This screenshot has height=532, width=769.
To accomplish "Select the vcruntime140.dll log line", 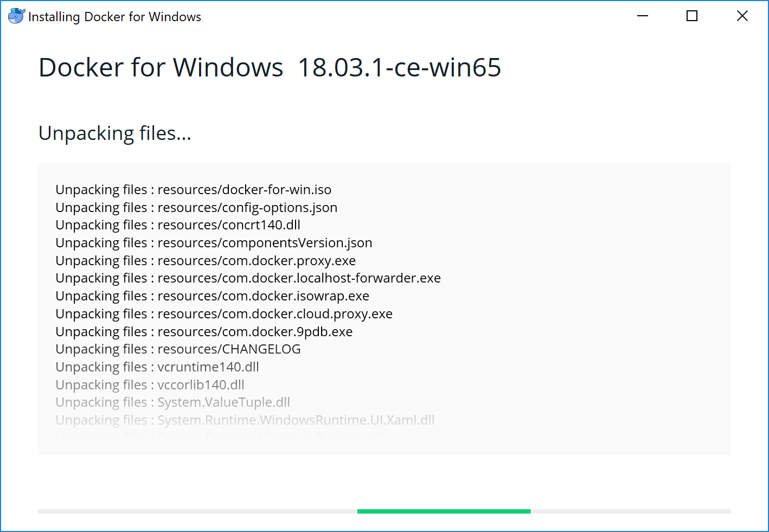I will [x=157, y=367].
